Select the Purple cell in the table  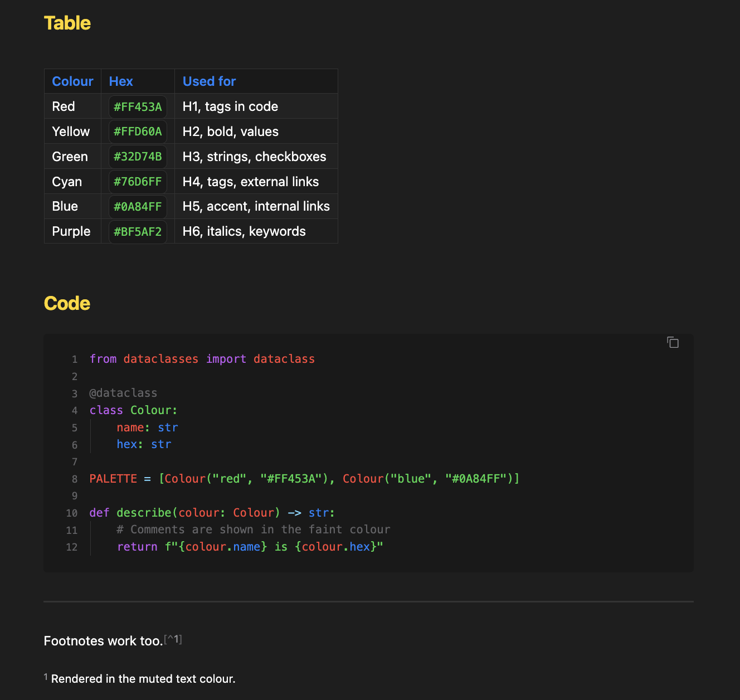72,231
